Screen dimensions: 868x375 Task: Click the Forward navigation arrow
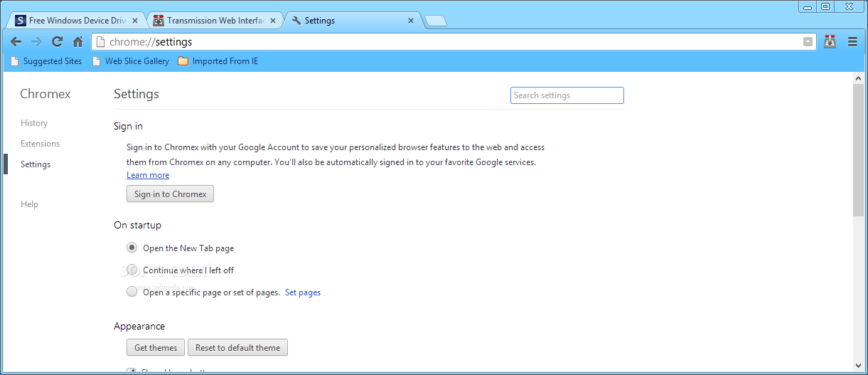point(36,42)
